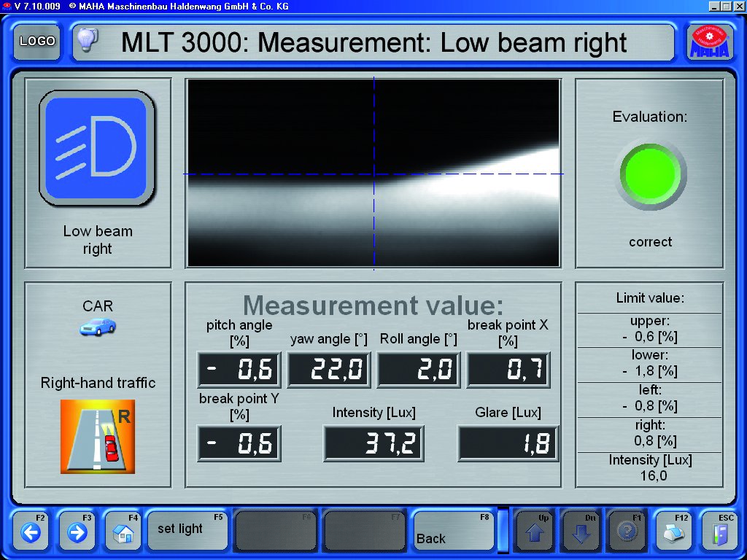Click the set light F5 button
Viewport: 747px width, 560px height.
(x=187, y=530)
